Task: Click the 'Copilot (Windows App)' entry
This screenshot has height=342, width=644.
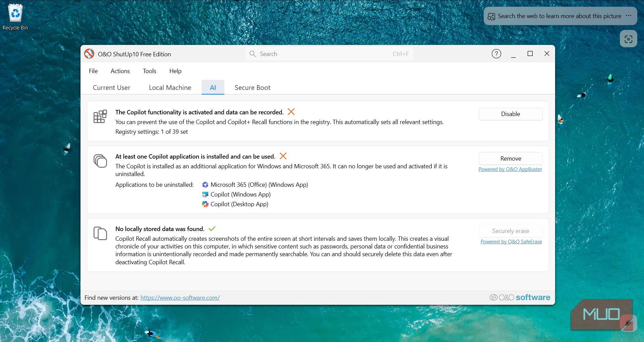Action: (240, 194)
